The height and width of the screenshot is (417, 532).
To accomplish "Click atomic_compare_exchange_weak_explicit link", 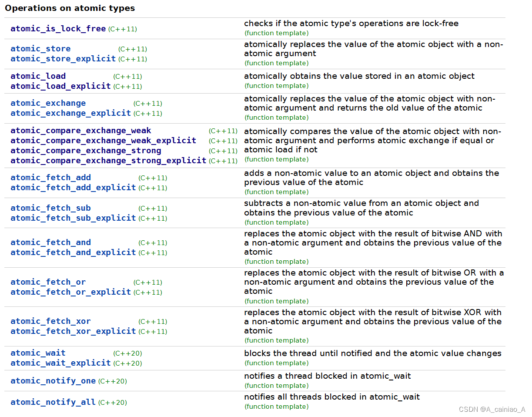I will pyautogui.click(x=104, y=141).
